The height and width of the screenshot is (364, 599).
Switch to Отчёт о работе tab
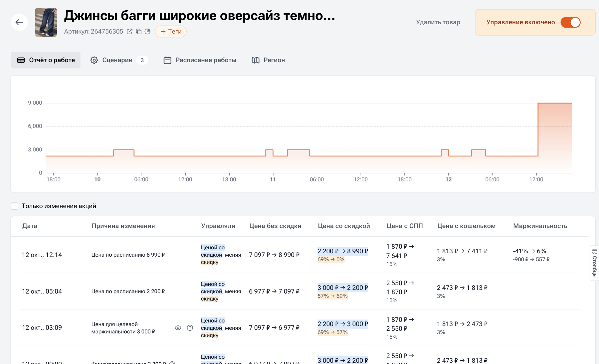coord(46,60)
